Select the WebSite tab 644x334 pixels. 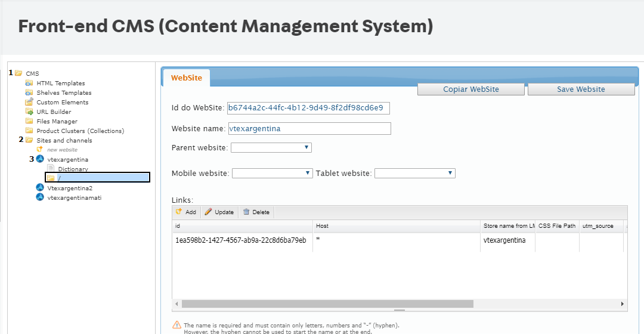[186, 78]
